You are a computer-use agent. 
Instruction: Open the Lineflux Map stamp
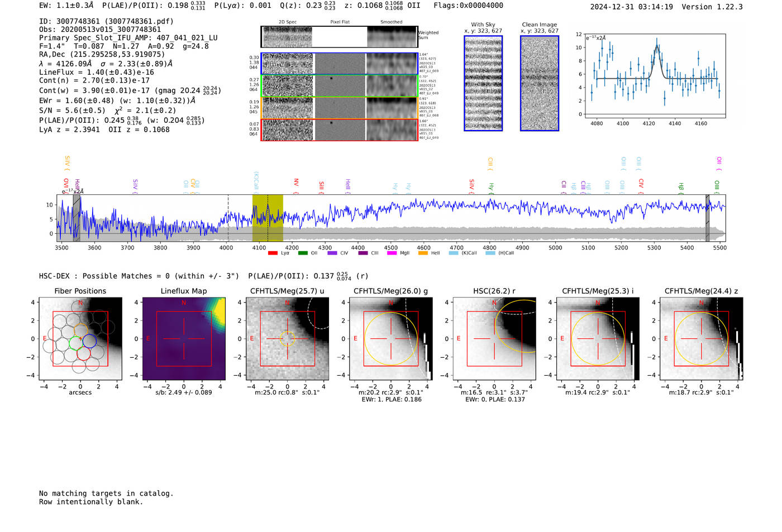[x=184, y=338]
